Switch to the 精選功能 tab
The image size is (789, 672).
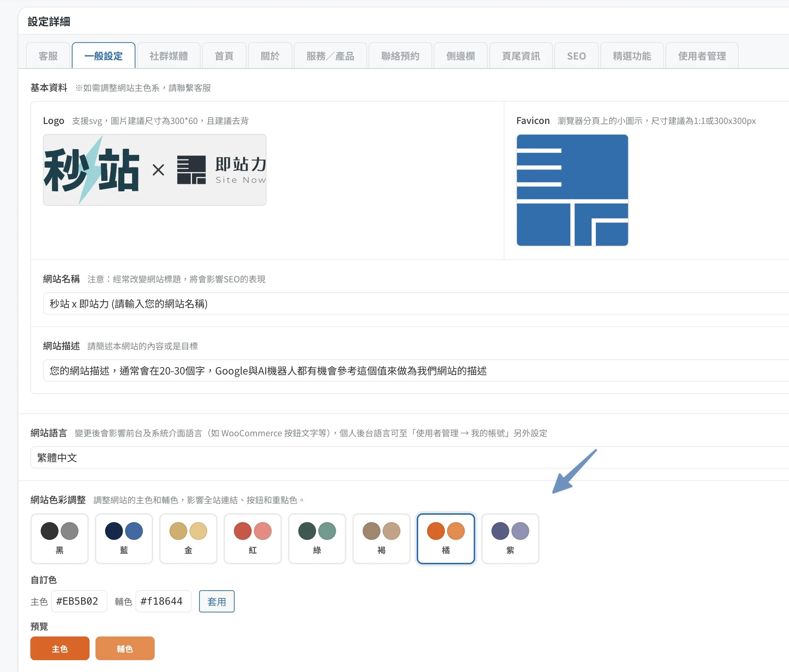[632, 56]
